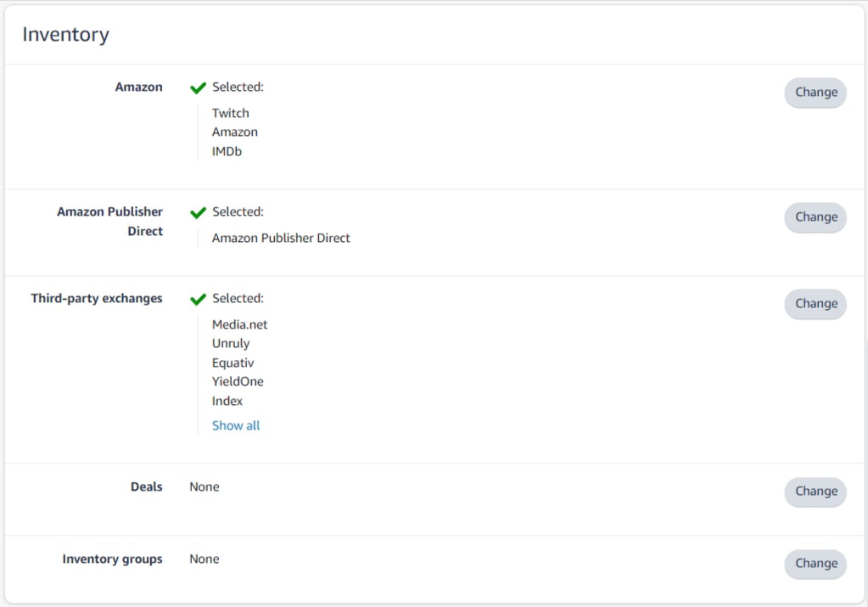Screen dimensions: 868x607
Task: Click the Inventory section heading
Action: tap(65, 35)
